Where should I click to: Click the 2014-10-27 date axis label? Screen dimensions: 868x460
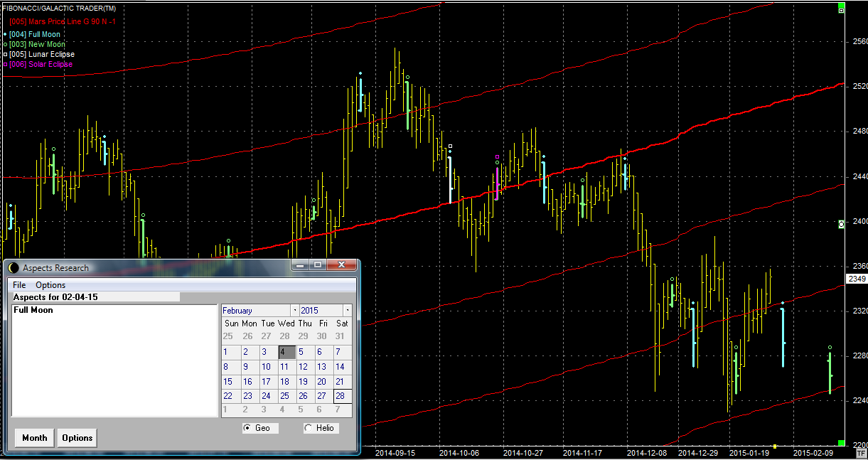(x=523, y=452)
